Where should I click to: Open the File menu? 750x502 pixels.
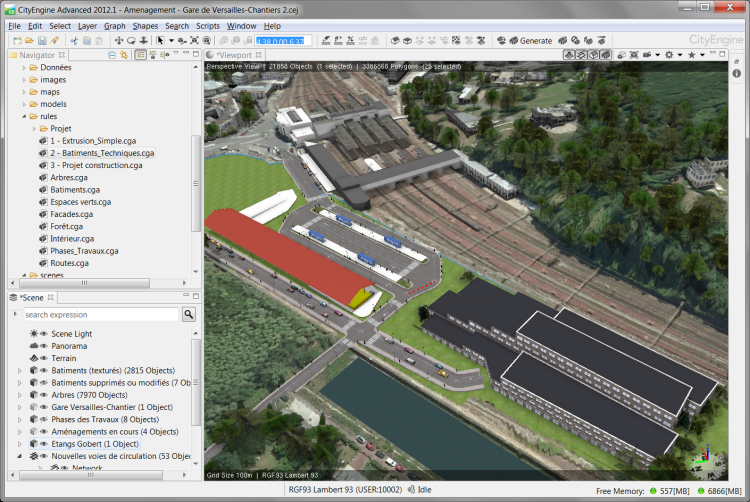coord(14,26)
